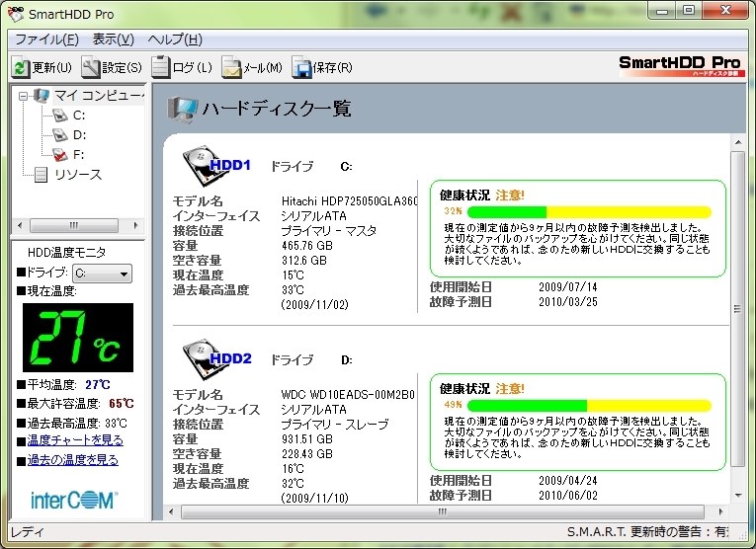The image size is (756, 549).
Task: Click the main panel's scroll right arrow
Action: [x=720, y=511]
